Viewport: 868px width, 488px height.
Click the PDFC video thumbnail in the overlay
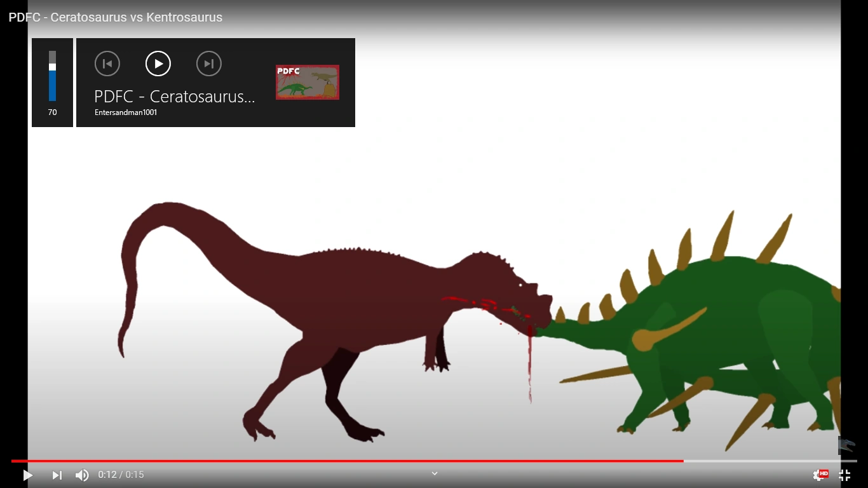[x=307, y=82]
